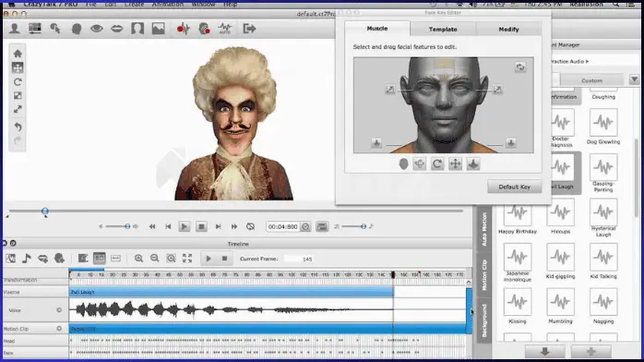
Task: Switch to the Muscle tab
Action: (x=377, y=29)
